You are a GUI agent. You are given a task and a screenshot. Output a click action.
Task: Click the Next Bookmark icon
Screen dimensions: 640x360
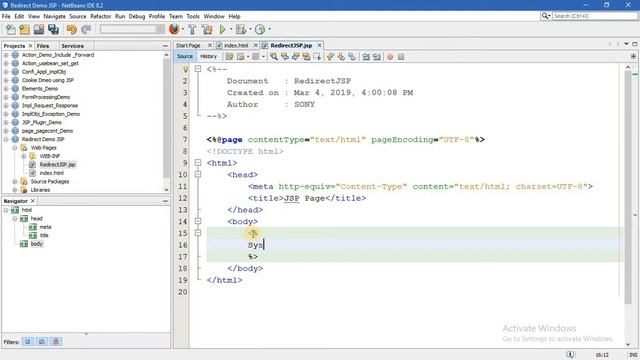pyautogui.click(x=341, y=57)
